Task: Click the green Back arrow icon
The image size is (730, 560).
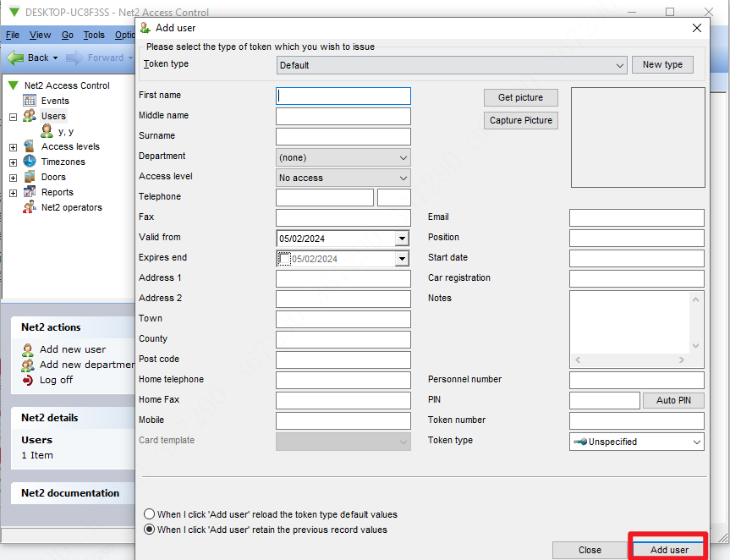Action: point(15,58)
